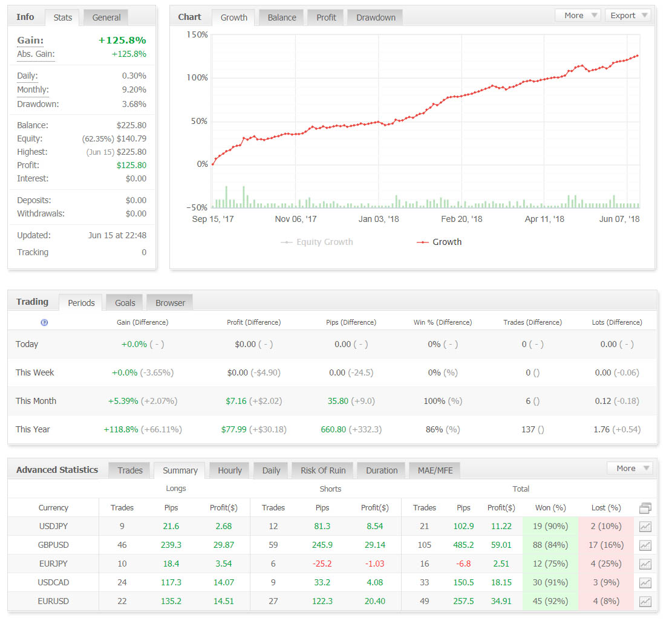Click the USDJPY total profit 11.22
This screenshot has width=672, height=621.
point(501,526)
